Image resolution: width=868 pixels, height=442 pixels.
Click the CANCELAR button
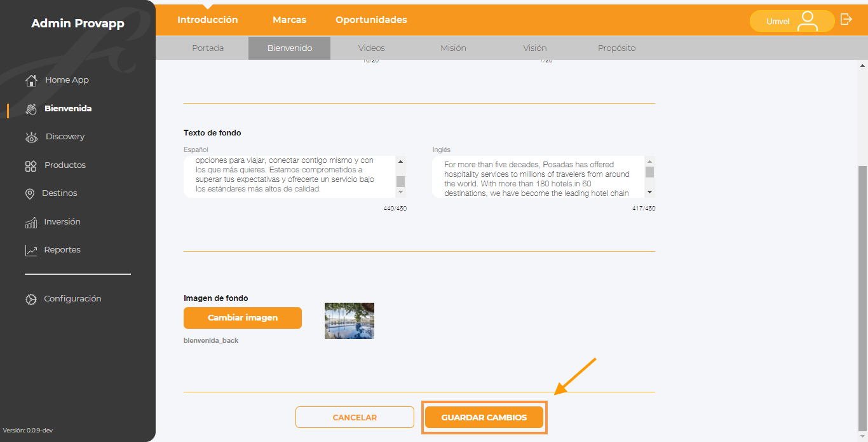(x=355, y=418)
